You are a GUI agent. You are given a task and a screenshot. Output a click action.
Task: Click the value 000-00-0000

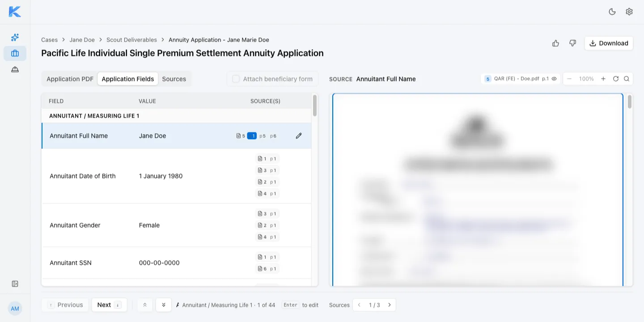[159, 263]
